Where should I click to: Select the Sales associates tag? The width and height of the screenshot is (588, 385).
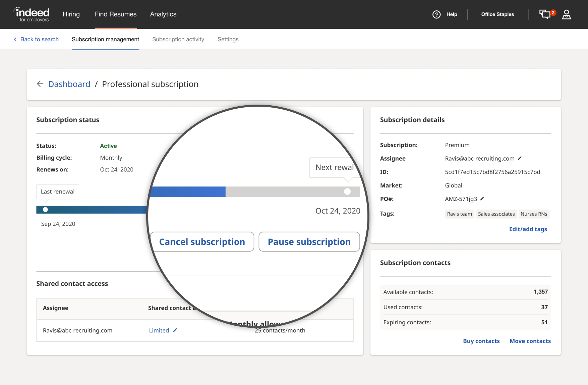[496, 214]
